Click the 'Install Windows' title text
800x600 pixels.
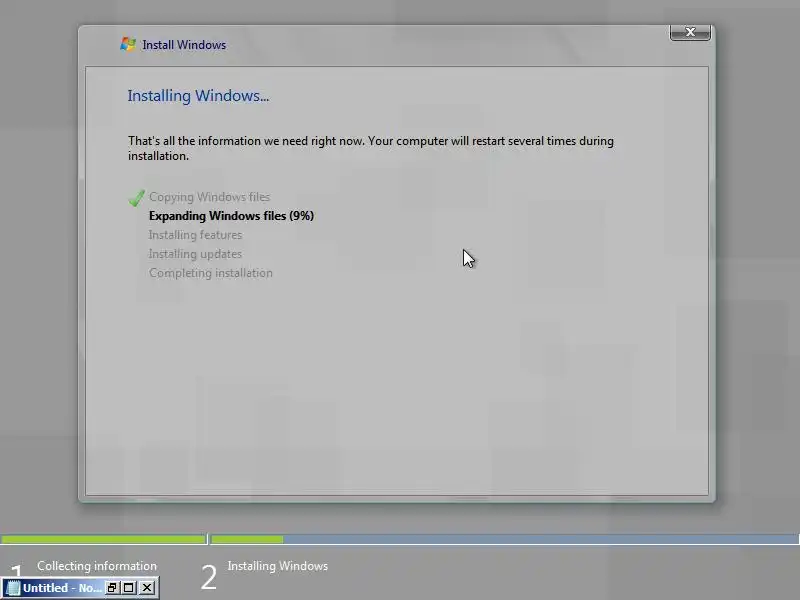tap(184, 45)
